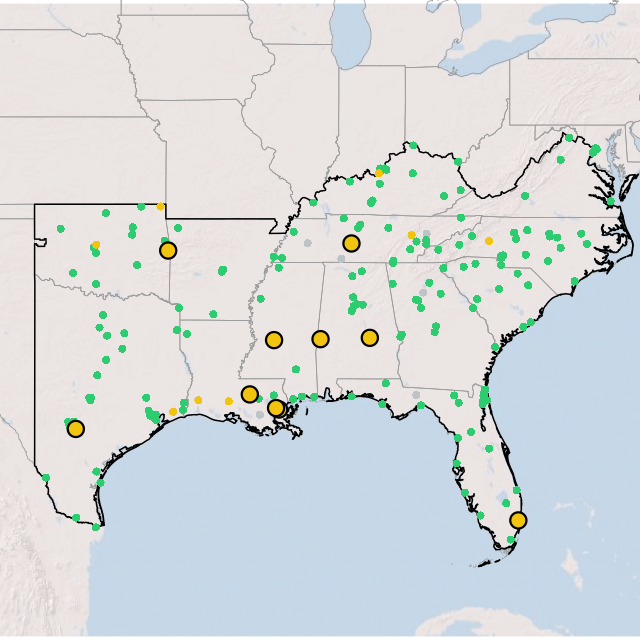The height and width of the screenshot is (640, 640).
Task: Select the green dot in central Arkansas
Action: 222,271
